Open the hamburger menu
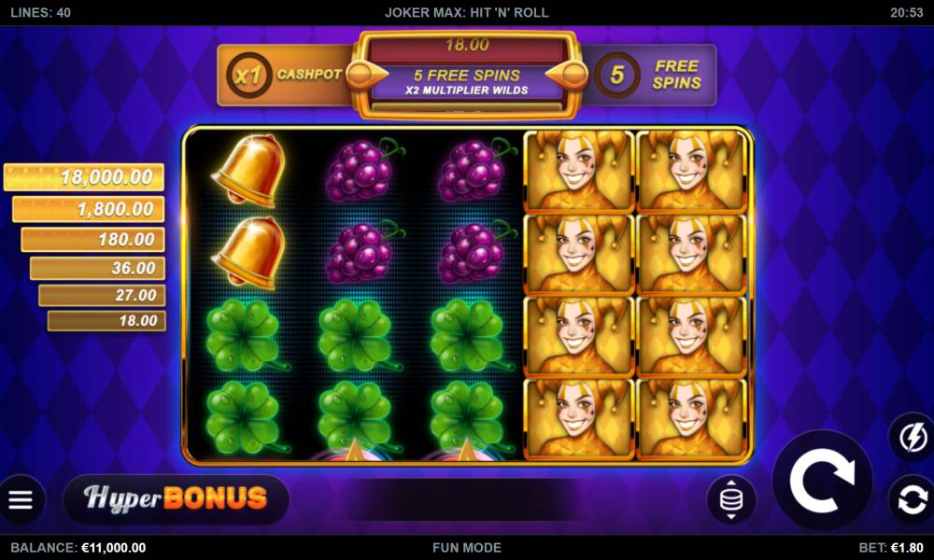This screenshot has width=934, height=560. [21, 499]
